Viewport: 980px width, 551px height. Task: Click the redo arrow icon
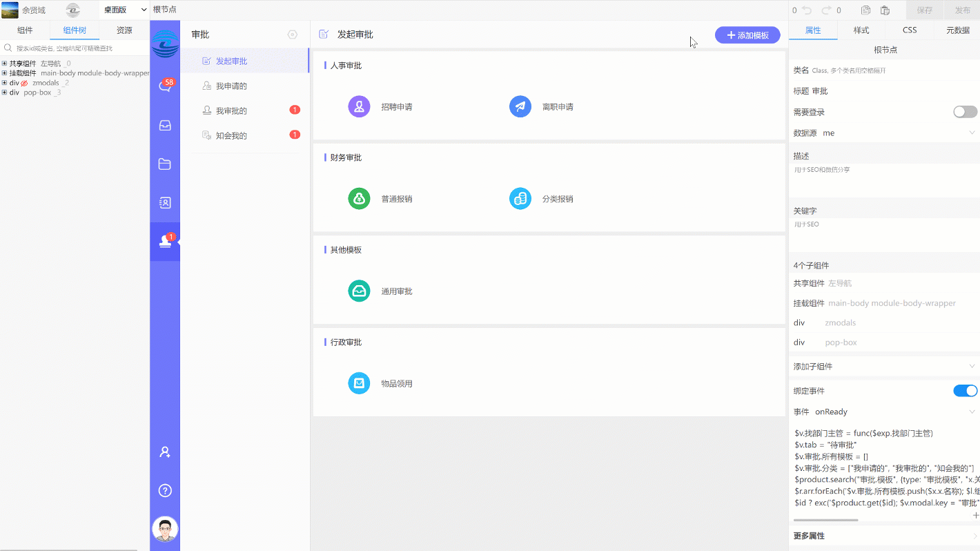pyautogui.click(x=827, y=10)
